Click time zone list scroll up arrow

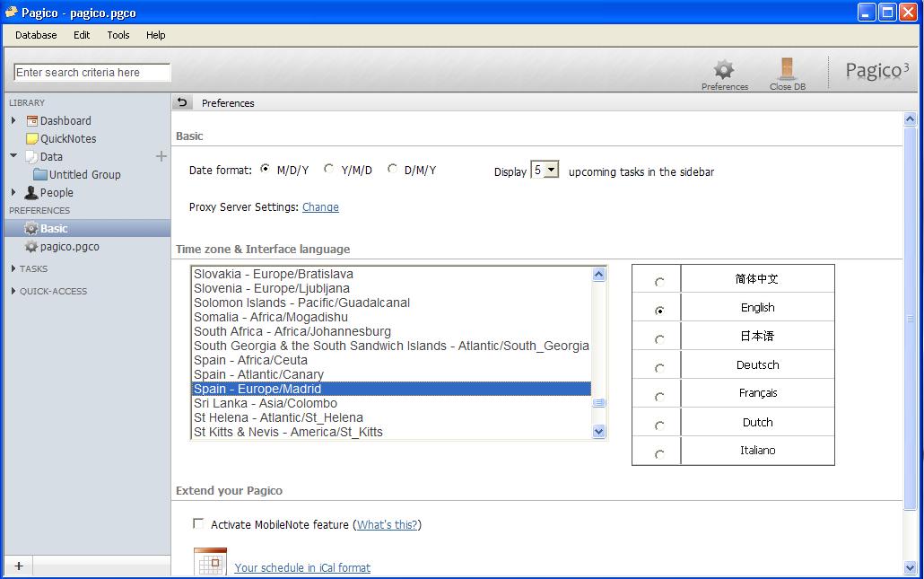click(598, 274)
